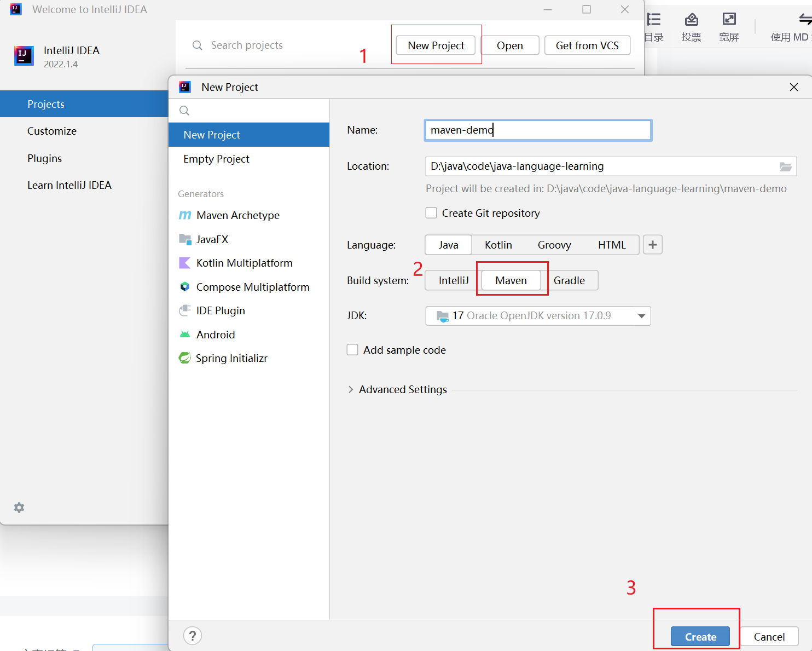The image size is (812, 651).
Task: Click New Project button in Welcome window
Action: (x=436, y=45)
